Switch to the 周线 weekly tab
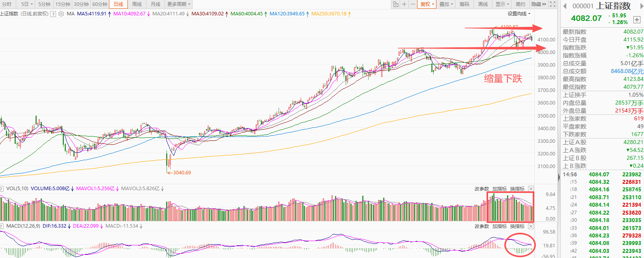 click(x=137, y=4)
